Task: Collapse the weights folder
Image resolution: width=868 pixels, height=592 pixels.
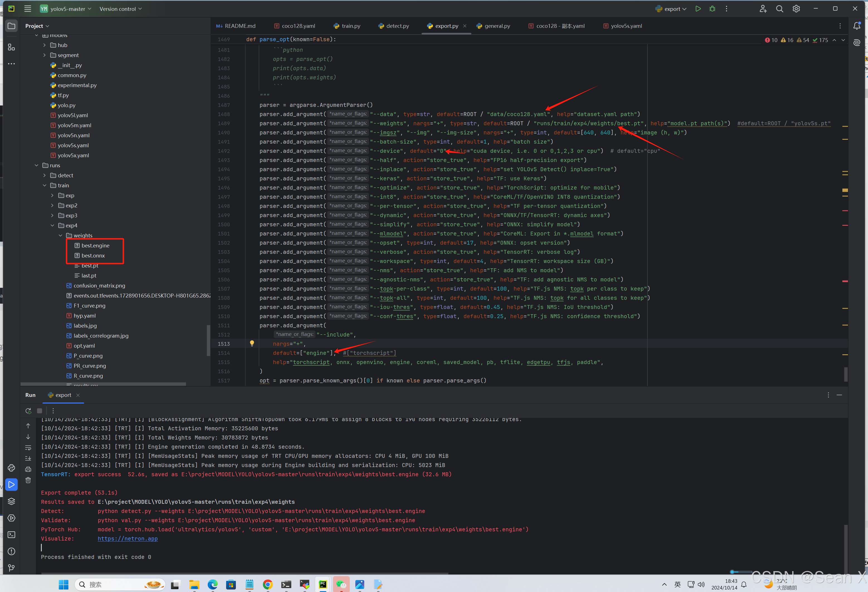Action: 60,235
